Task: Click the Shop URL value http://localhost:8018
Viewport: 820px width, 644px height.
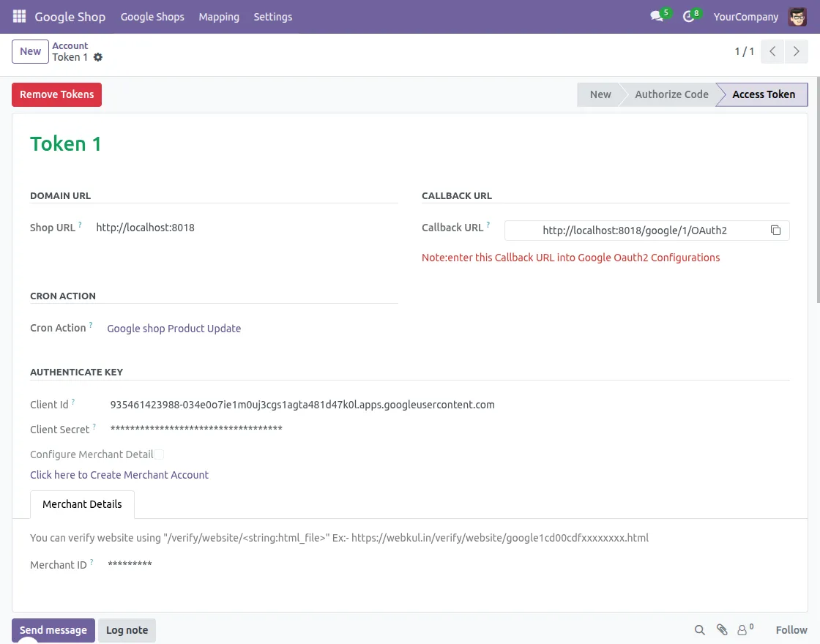Action: coord(146,228)
